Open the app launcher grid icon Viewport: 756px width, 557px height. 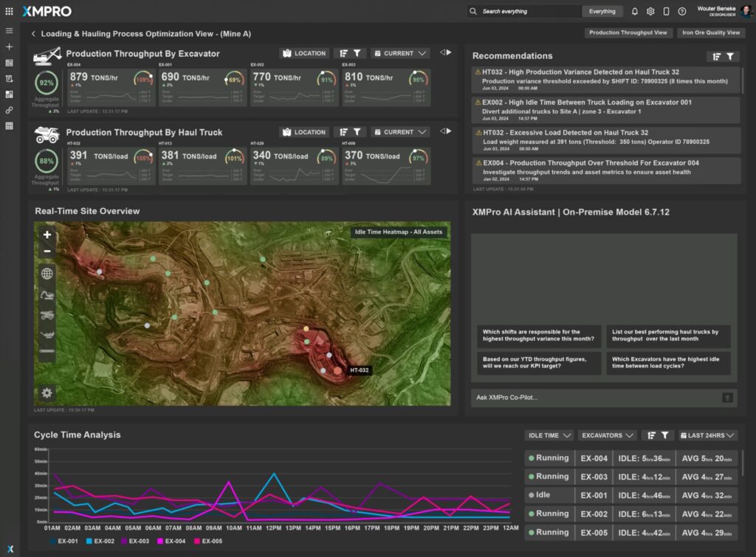point(9,11)
